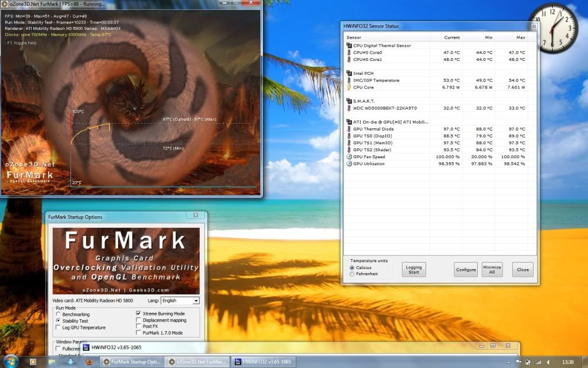This screenshot has height=368, width=588.
Task: Enable the Post FX checkbox
Action: [x=138, y=327]
